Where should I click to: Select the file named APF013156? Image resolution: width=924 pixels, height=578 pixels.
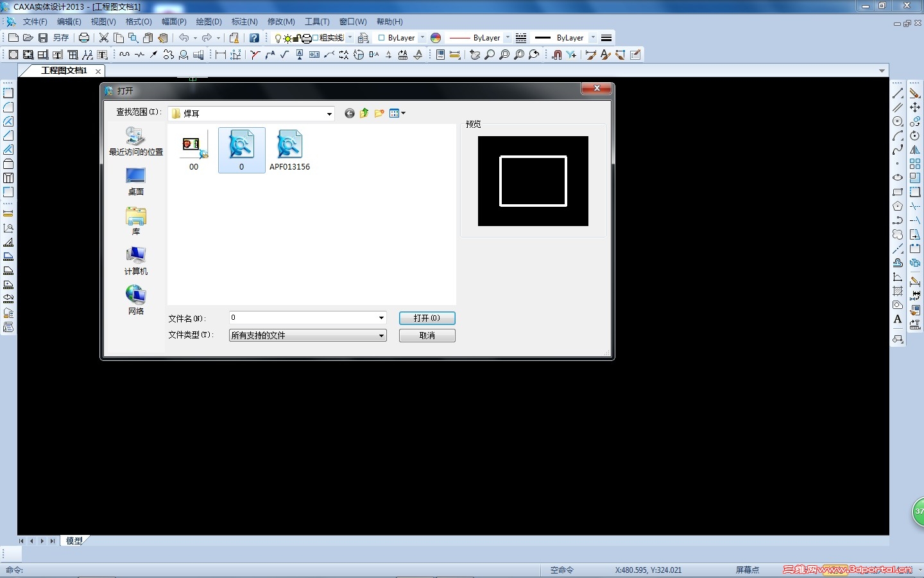pyautogui.click(x=289, y=151)
